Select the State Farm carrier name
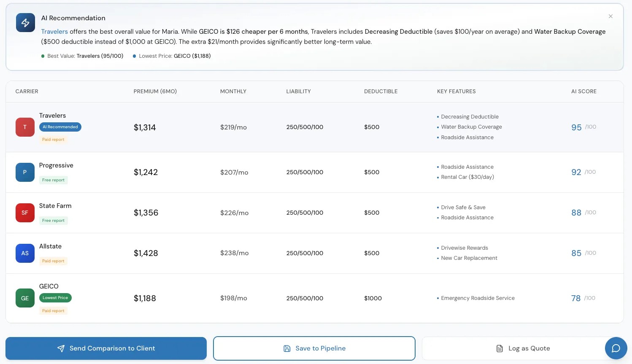632x364 pixels. [55, 206]
